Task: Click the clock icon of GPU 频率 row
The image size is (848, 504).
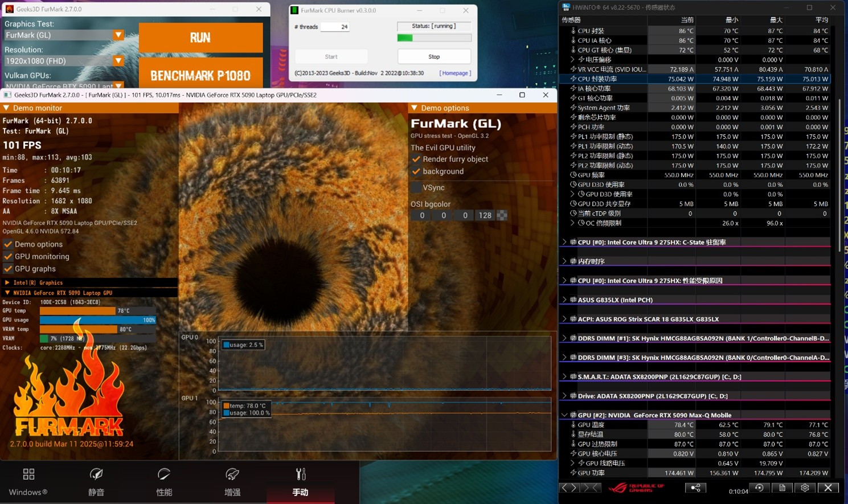Action: (x=573, y=175)
